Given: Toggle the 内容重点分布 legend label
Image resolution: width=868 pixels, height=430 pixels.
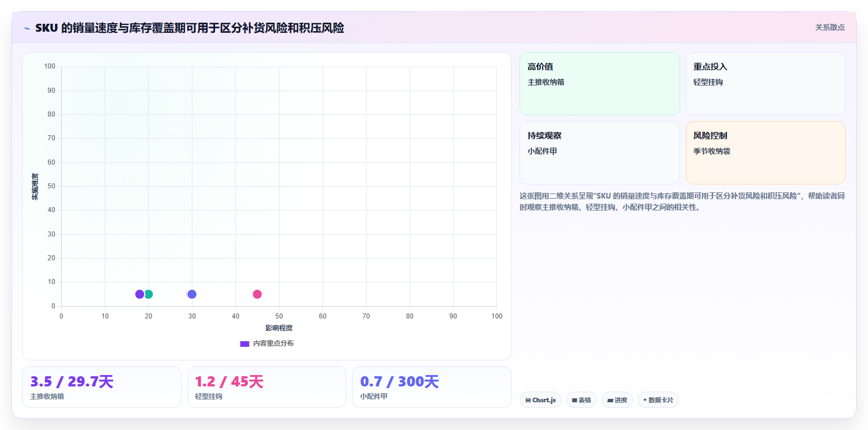Looking at the screenshot, I should [x=273, y=343].
